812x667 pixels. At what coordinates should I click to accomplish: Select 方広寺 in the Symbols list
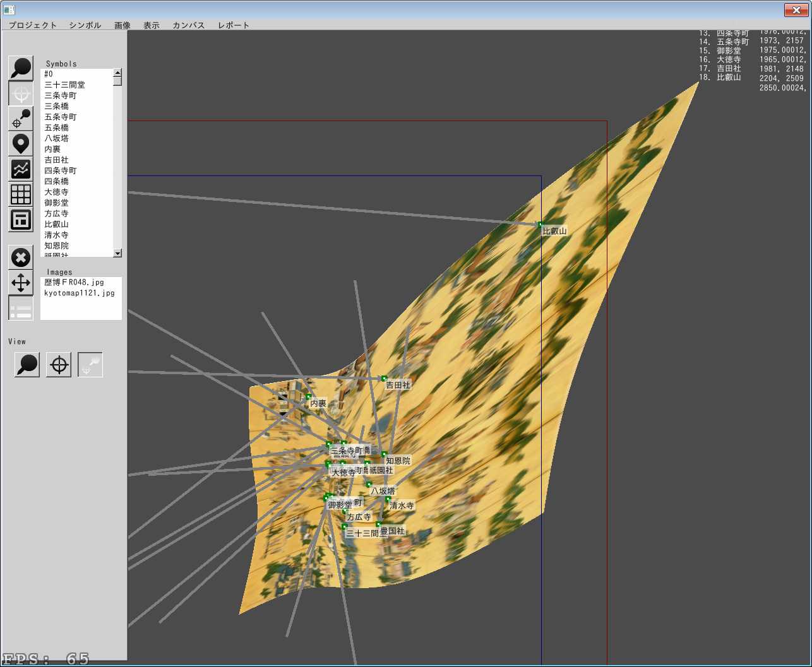(76, 213)
